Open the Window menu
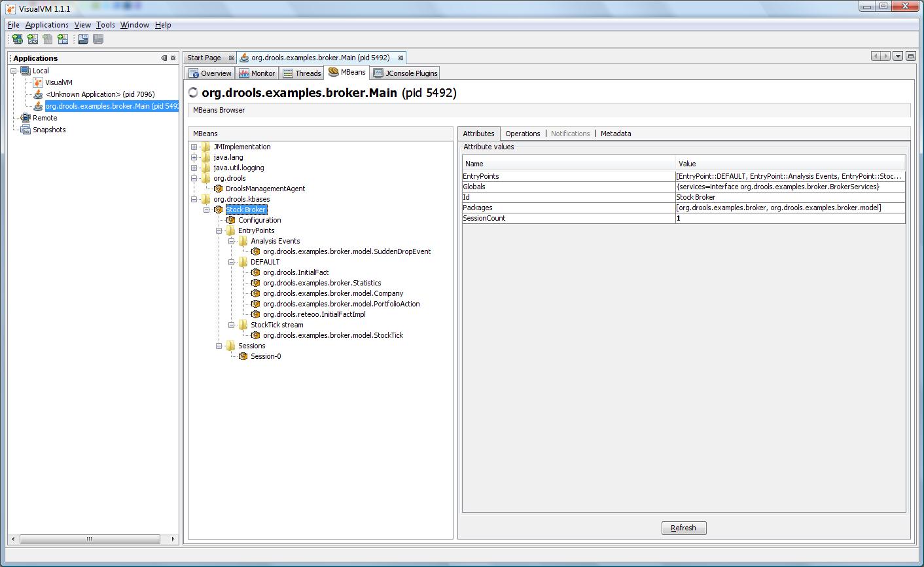 [x=135, y=25]
